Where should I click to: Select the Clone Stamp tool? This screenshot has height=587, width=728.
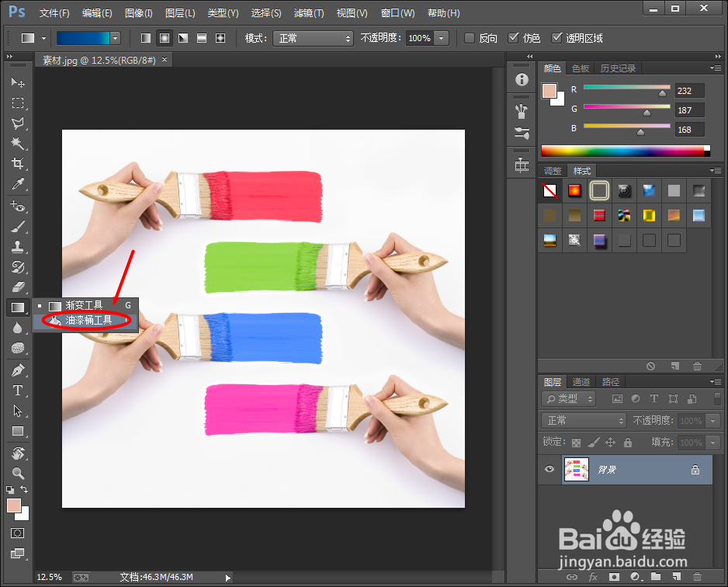pos(18,247)
